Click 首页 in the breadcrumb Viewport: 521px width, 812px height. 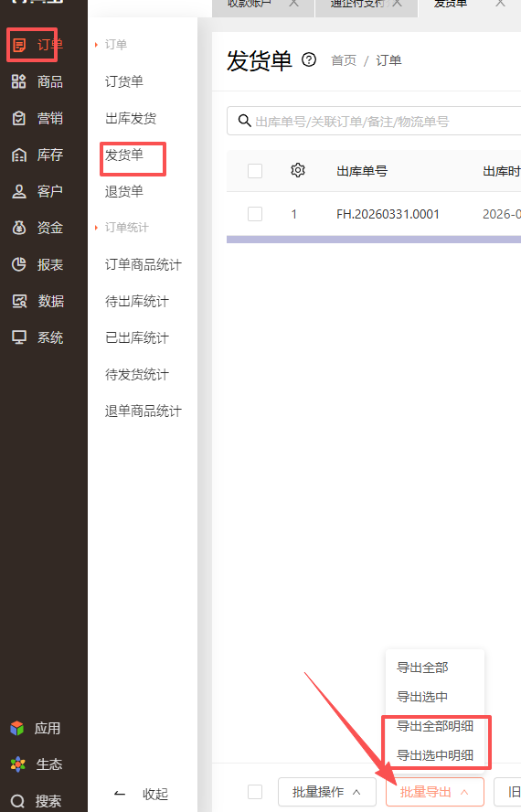tap(344, 60)
